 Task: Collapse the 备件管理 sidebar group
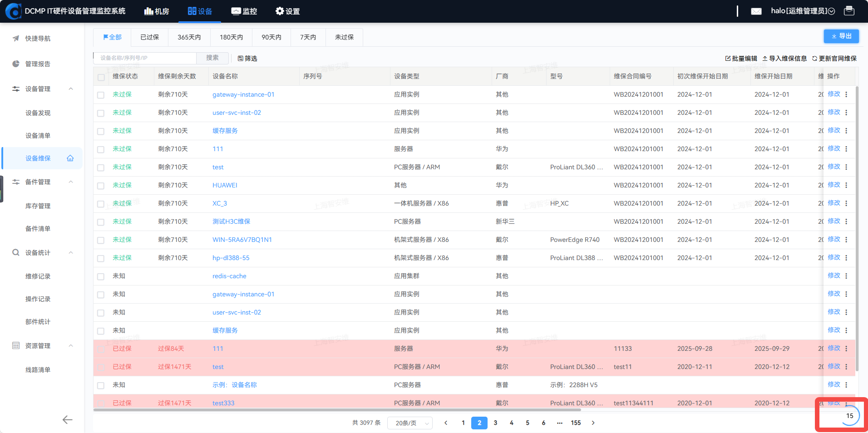(x=71, y=182)
